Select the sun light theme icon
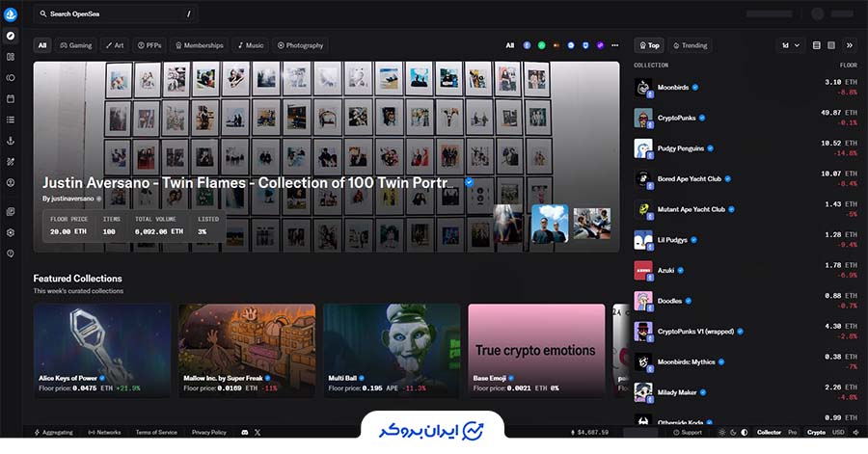Viewport: 868px width, 454px height. pos(721,433)
